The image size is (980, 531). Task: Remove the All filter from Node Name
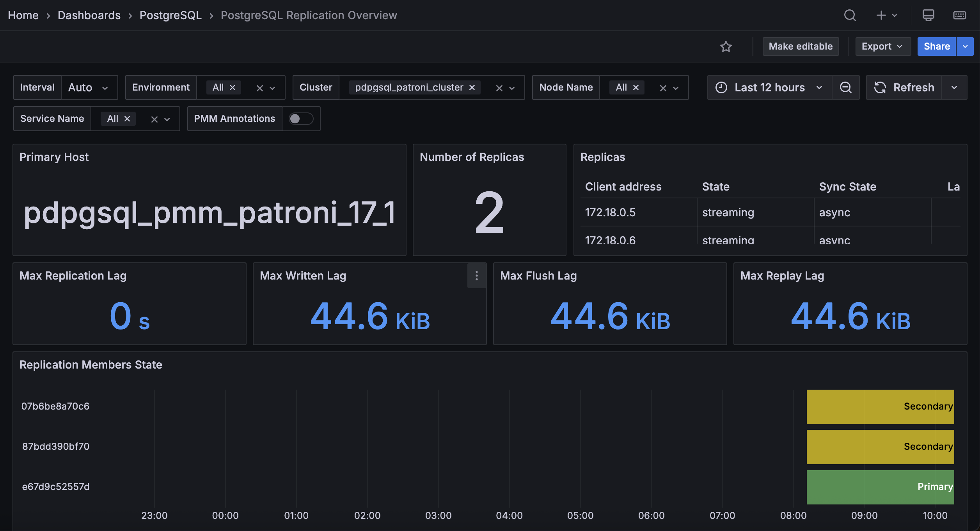point(635,87)
